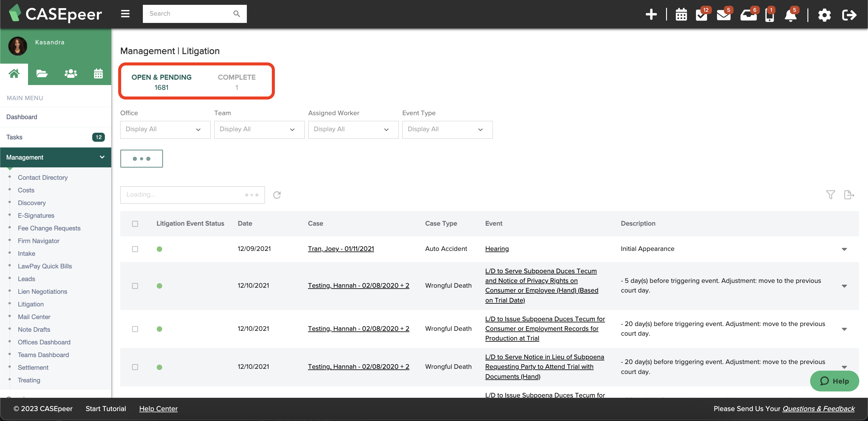Screen dimensions: 868x421
Task: Open the Mail Center menu item
Action: pos(34,317)
